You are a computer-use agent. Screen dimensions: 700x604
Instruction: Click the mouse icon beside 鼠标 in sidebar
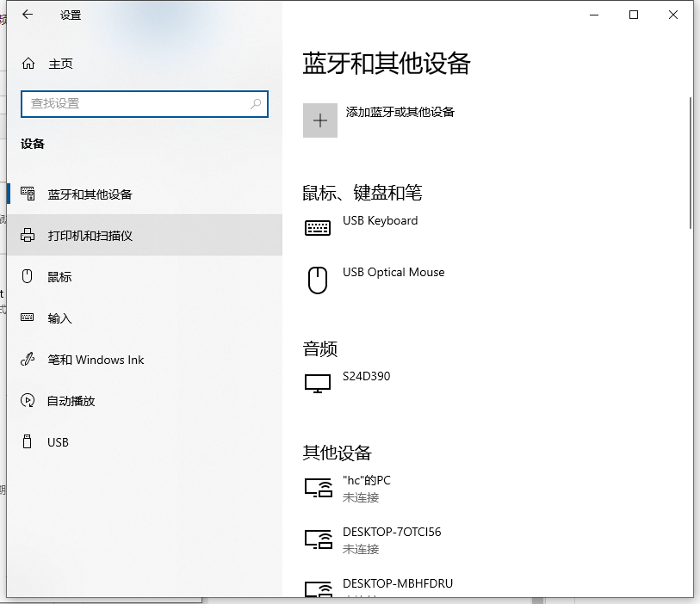pos(27,276)
